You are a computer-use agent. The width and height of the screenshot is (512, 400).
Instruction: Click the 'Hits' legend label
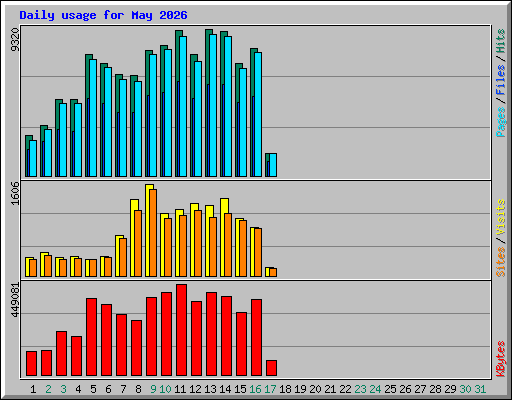[500, 41]
